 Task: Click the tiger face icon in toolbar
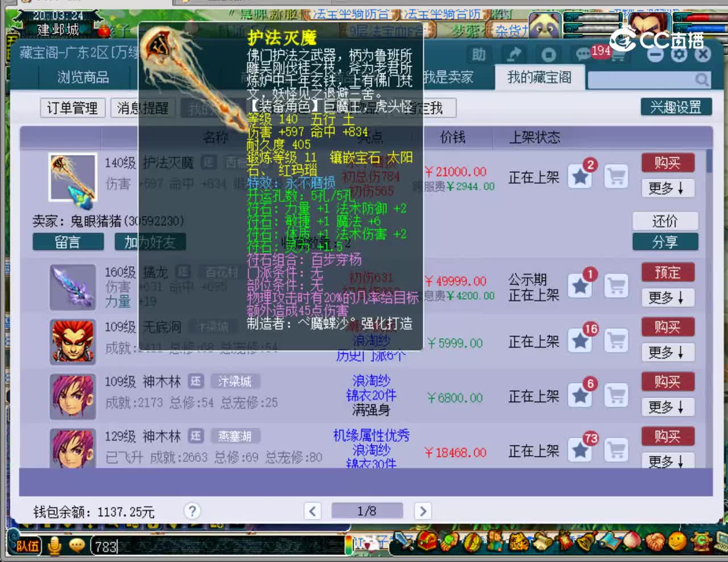coord(518,540)
